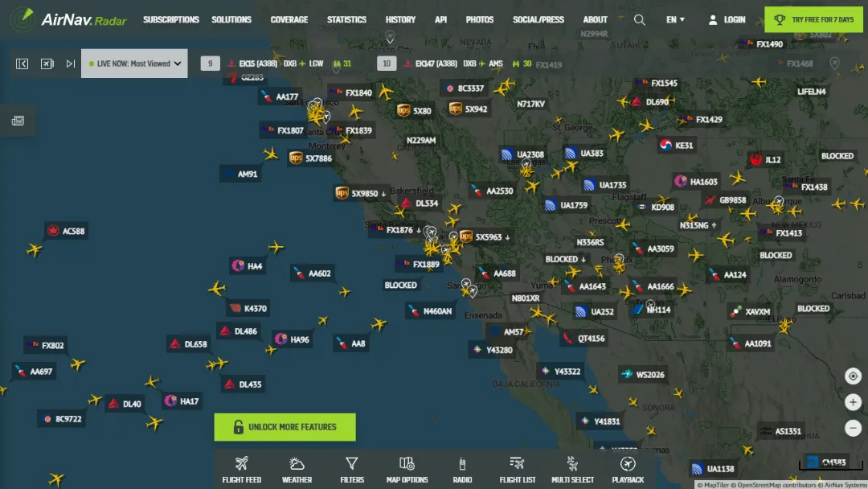Center map on my location
The width and height of the screenshot is (868, 489).
click(853, 376)
